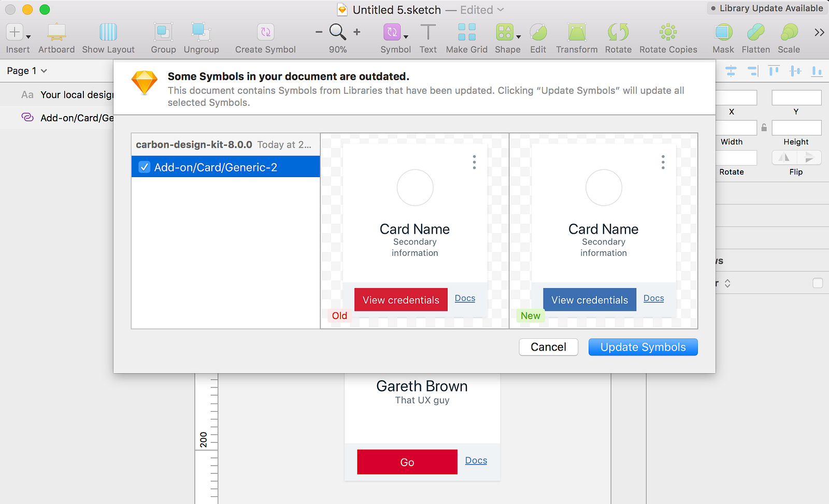Toggle the checkbox in the right inspector
The image size is (829, 504).
point(818,283)
